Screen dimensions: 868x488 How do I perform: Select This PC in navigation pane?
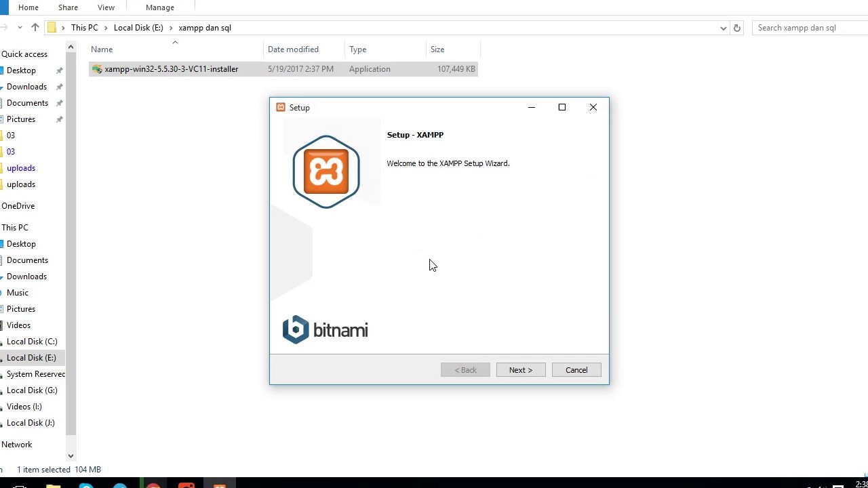click(x=15, y=228)
